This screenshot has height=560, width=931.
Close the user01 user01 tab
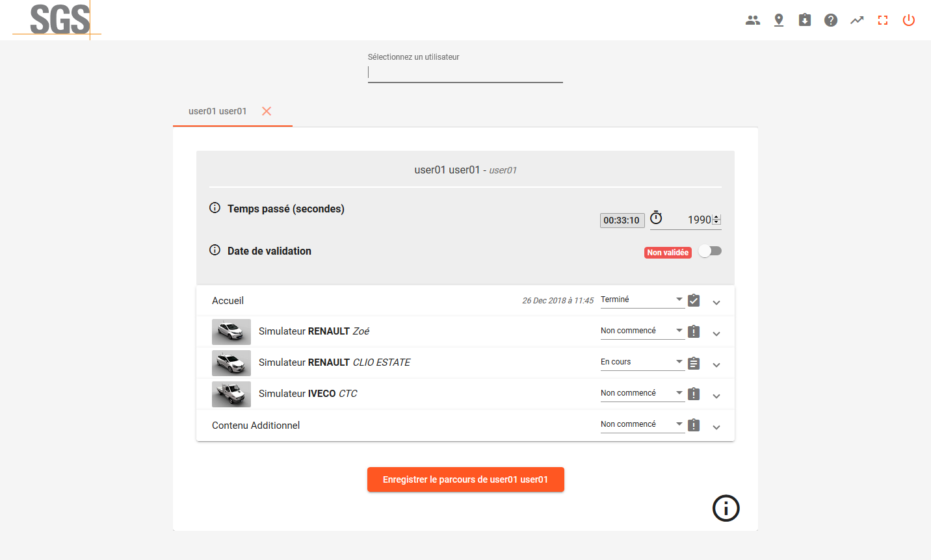pos(267,111)
